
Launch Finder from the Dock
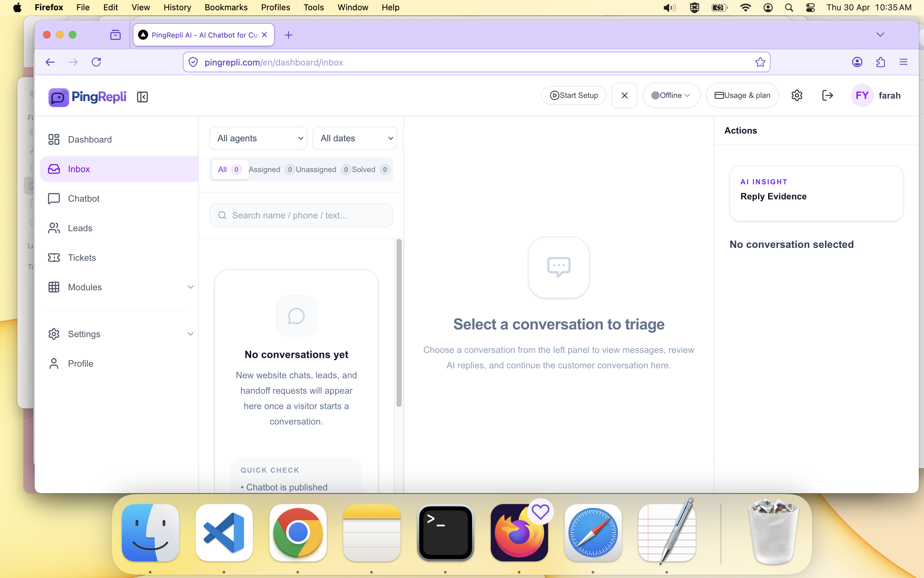150,532
